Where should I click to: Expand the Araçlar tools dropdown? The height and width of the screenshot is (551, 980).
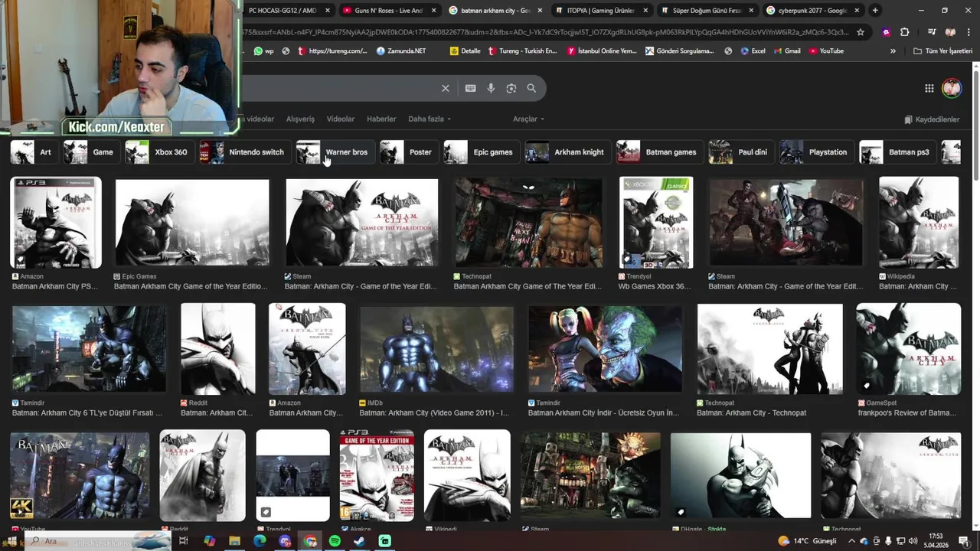point(528,119)
